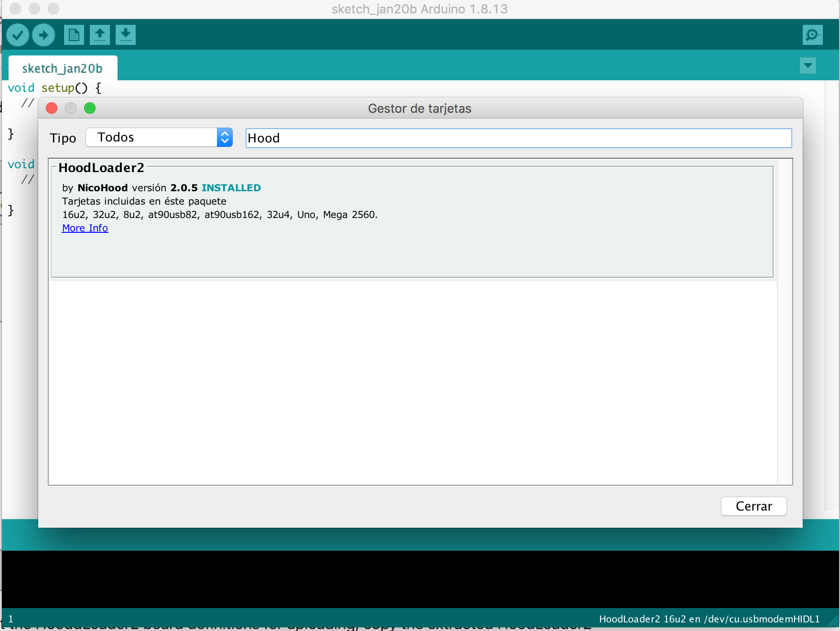
Task: Click the INSTALLED status label
Action: pos(231,188)
